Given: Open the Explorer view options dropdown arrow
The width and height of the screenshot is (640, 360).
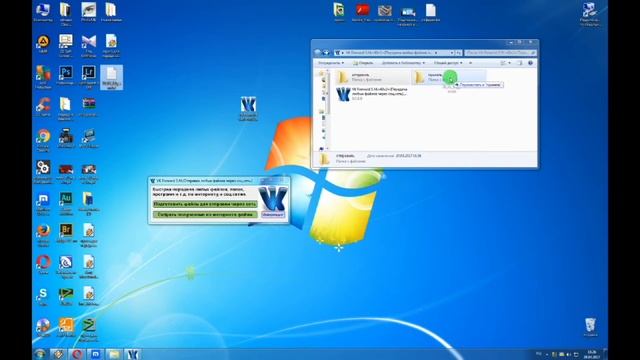Looking at the screenshot, I should (x=510, y=63).
